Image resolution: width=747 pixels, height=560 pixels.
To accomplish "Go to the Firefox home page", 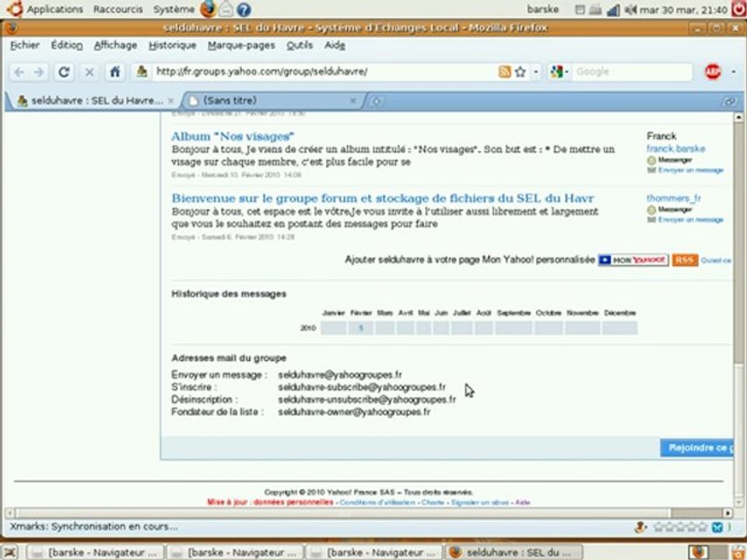I will (115, 72).
